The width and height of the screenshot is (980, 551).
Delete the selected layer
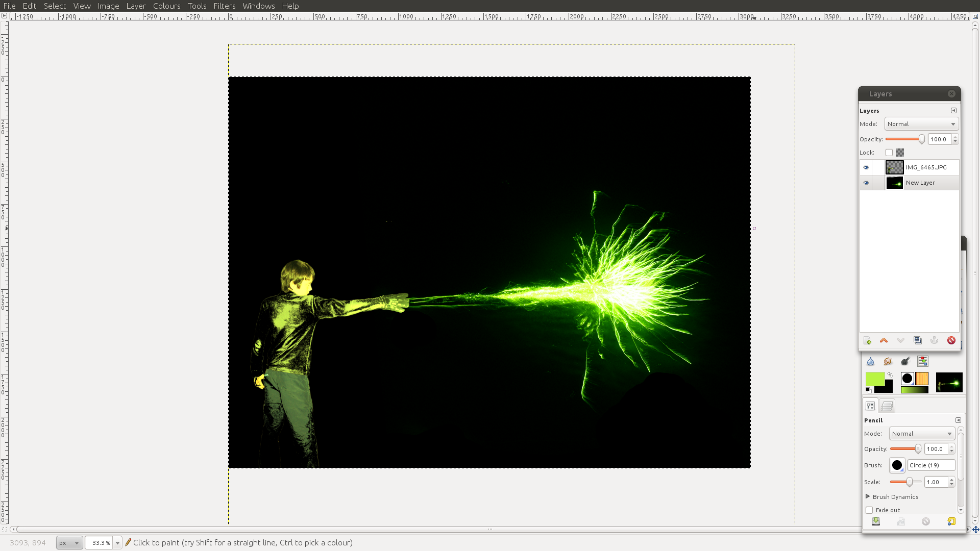(x=951, y=340)
